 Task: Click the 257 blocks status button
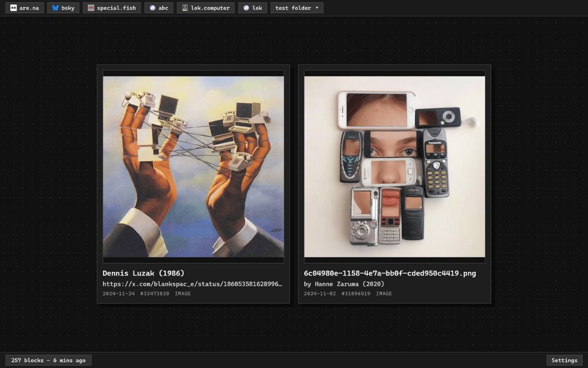[x=48, y=360]
